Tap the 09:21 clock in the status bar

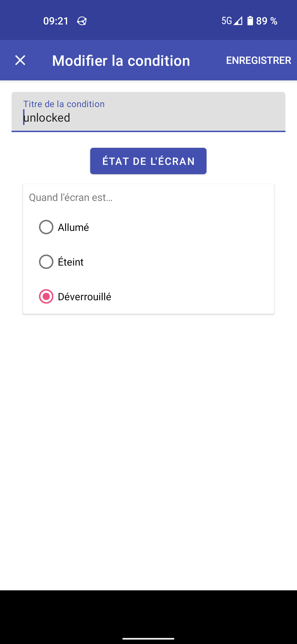(x=56, y=21)
